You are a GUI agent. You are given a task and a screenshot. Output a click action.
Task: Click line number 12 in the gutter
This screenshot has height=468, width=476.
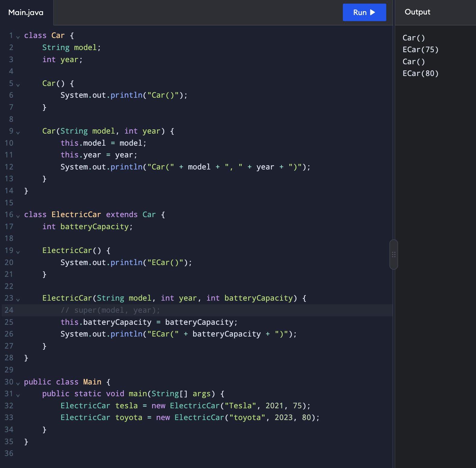9,167
